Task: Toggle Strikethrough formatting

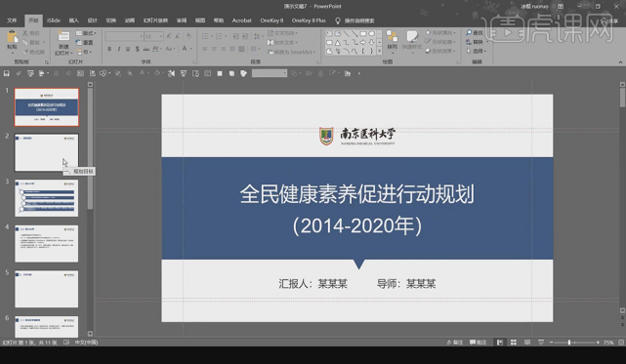Action: [x=146, y=49]
